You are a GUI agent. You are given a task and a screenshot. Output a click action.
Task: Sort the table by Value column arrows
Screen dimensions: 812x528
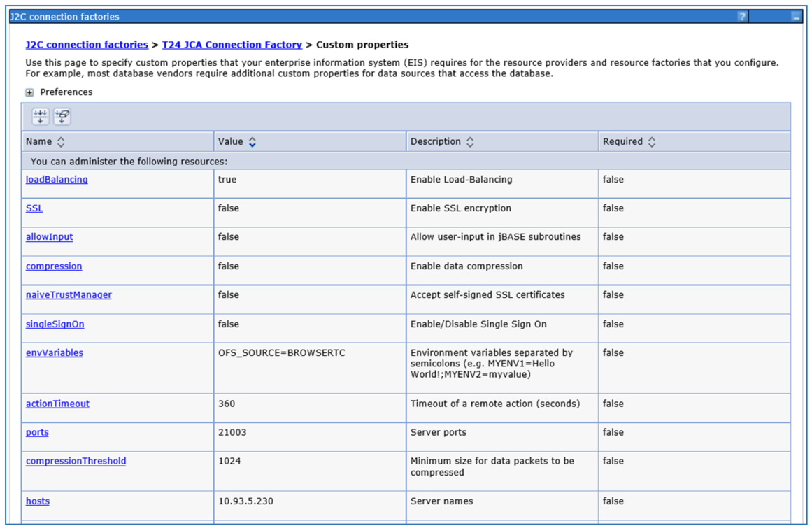(x=252, y=142)
